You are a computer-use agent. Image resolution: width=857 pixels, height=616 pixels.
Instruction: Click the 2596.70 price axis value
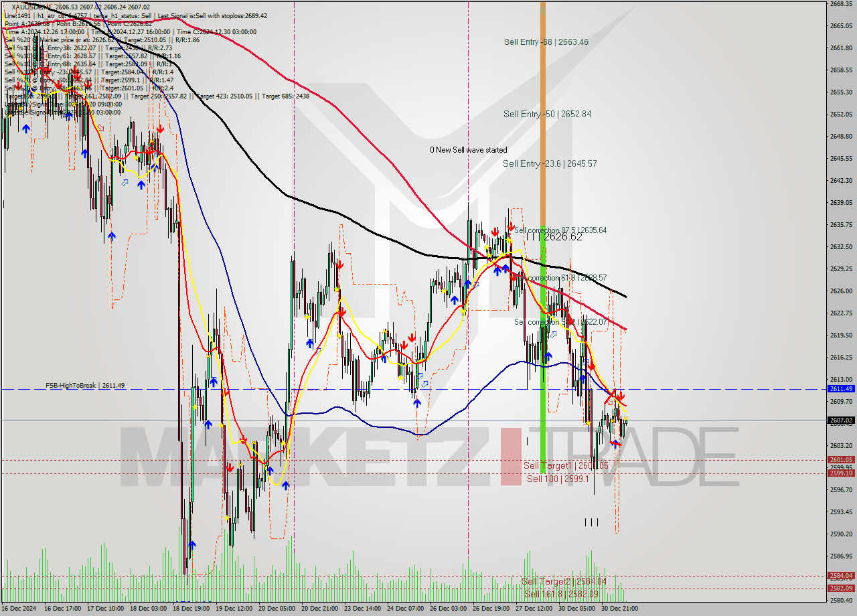pyautogui.click(x=840, y=489)
